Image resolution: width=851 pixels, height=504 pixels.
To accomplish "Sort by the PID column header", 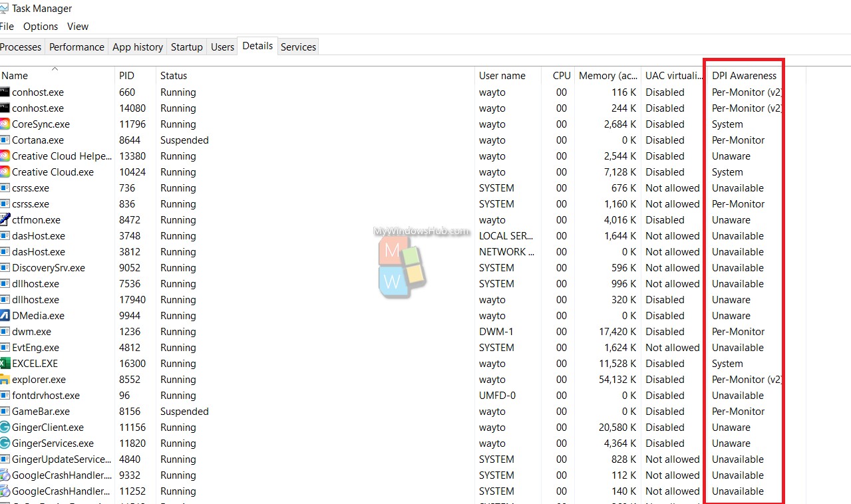I will point(136,75).
